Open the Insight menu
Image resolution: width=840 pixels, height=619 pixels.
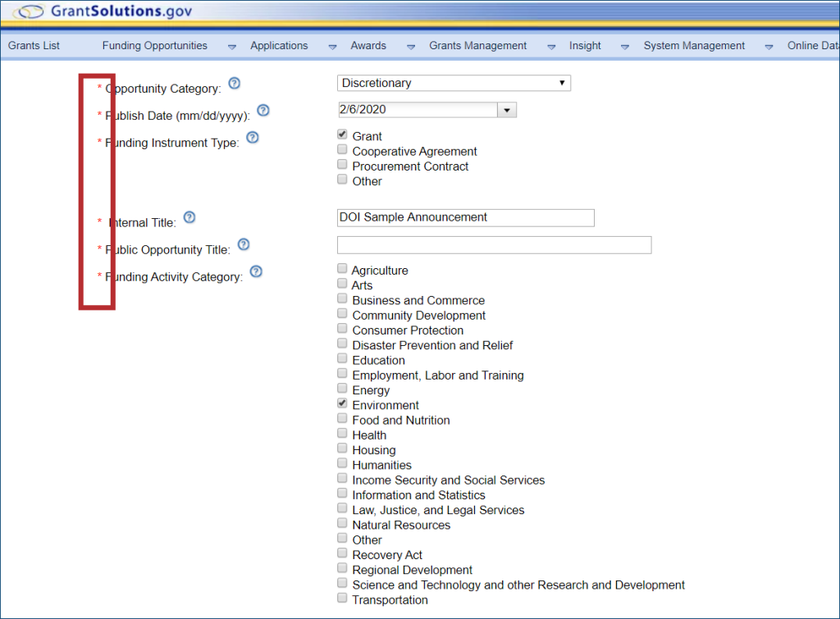coord(585,46)
